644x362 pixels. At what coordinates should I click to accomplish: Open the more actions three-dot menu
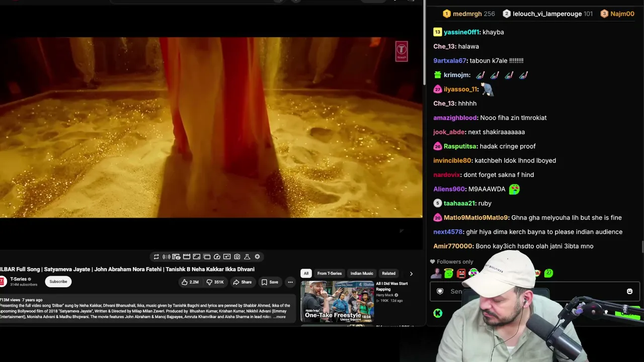tap(290, 282)
